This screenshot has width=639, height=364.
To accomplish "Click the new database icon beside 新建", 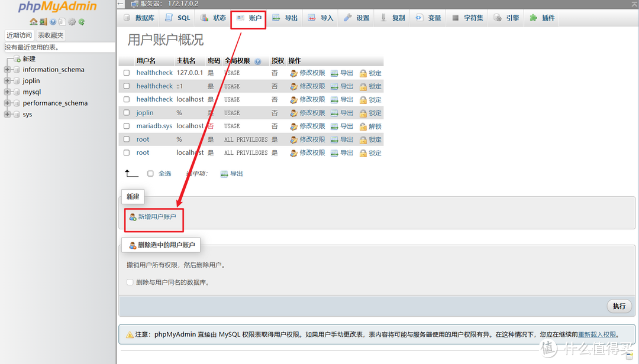I will pos(17,59).
